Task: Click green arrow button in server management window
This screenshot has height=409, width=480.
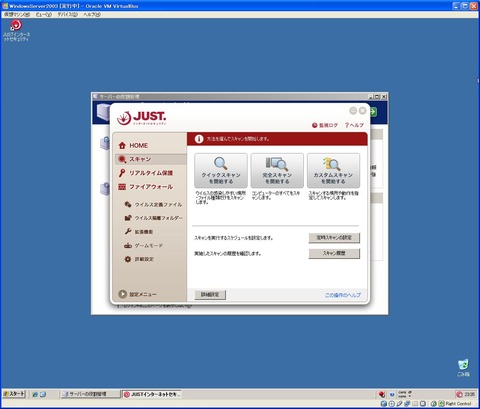Action: 373,112
